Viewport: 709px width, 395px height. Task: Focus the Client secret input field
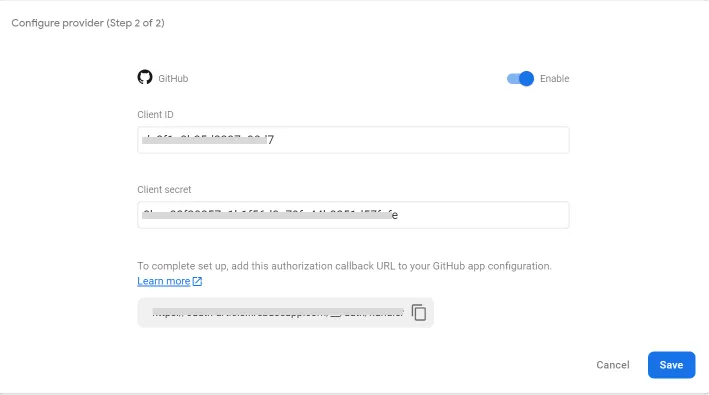pyautogui.click(x=353, y=215)
